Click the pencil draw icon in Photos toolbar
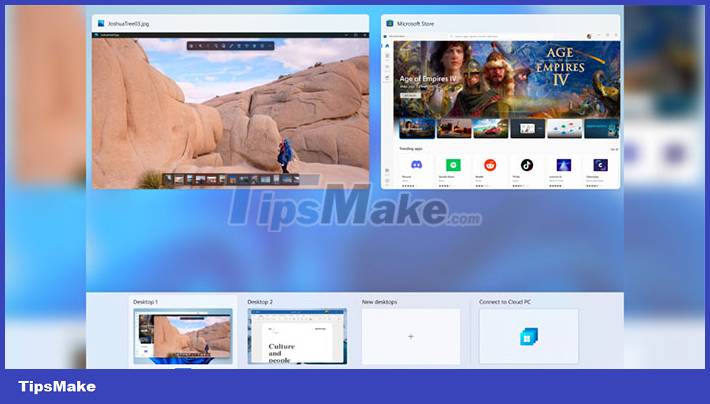 231,46
